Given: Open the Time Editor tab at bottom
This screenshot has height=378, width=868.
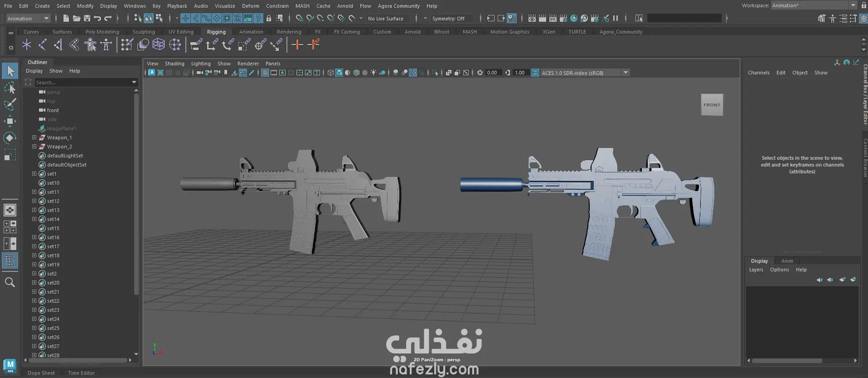Looking at the screenshot, I should tap(82, 373).
